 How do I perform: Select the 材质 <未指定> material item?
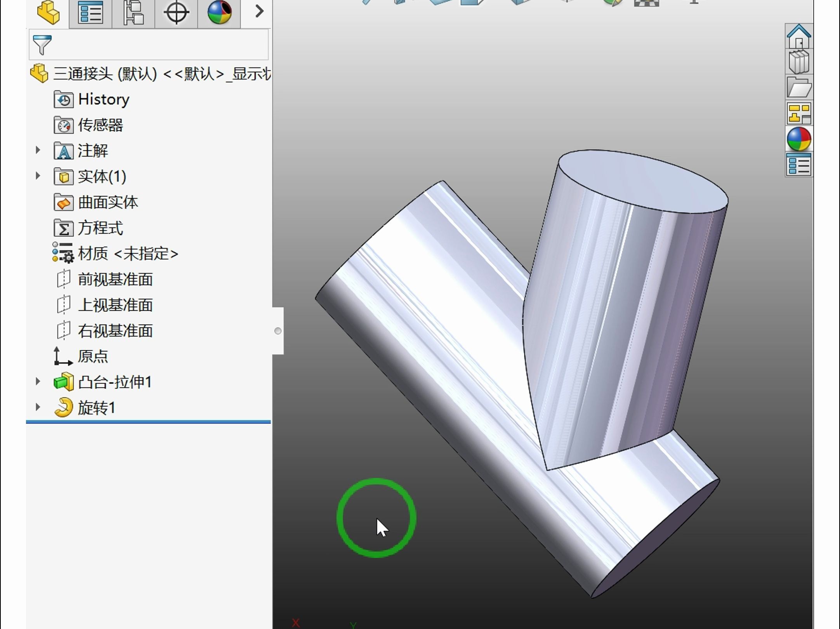point(128,254)
